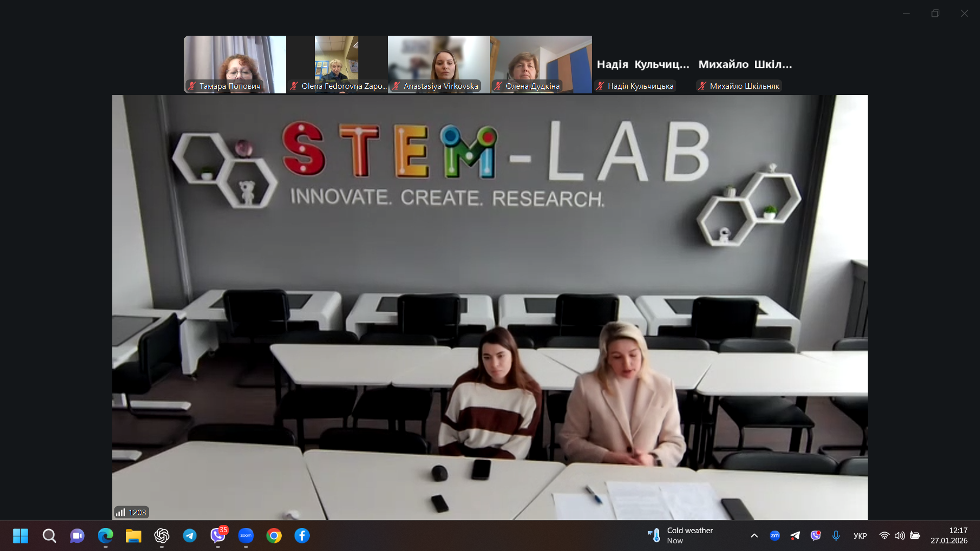The width and height of the screenshot is (980, 551).
Task: Open File Explorer folder icon
Action: [x=134, y=536]
